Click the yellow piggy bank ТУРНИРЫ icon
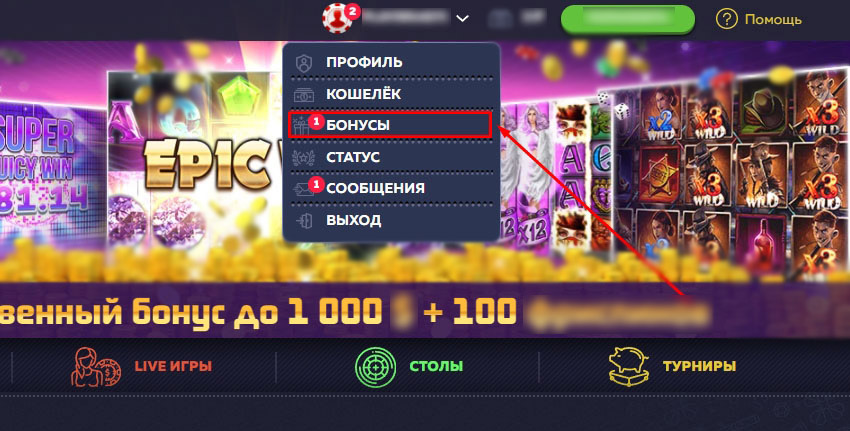This screenshot has height=431, width=850. 629,366
